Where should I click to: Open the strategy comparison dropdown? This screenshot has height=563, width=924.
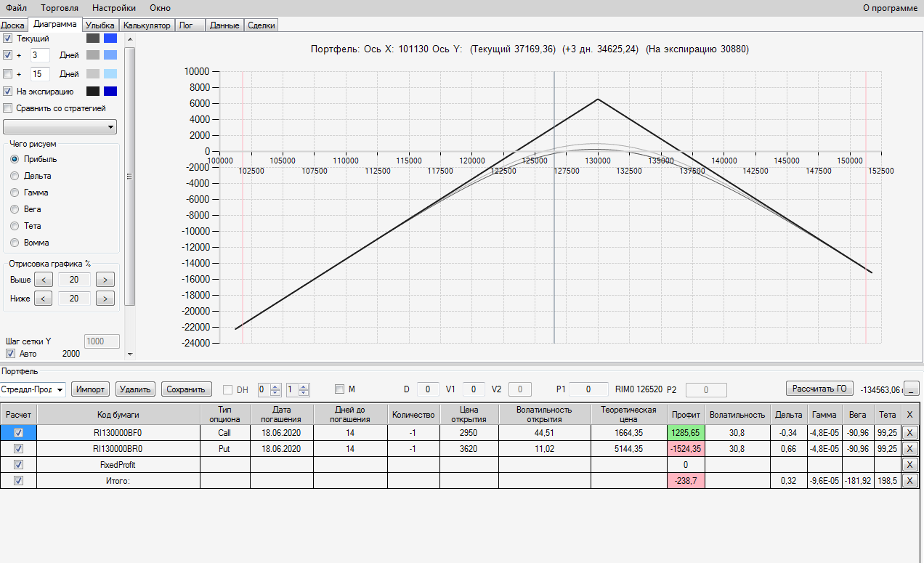click(60, 127)
